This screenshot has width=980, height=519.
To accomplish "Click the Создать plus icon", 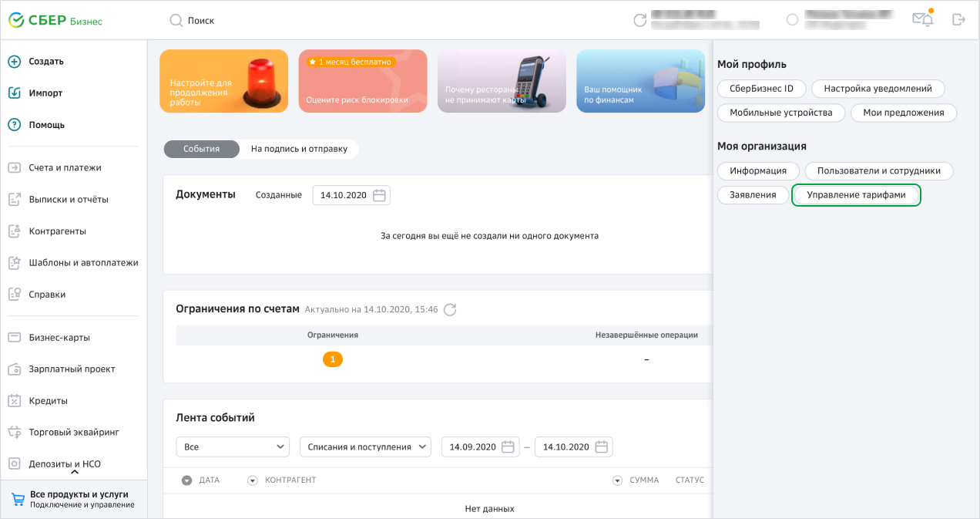I will point(14,62).
